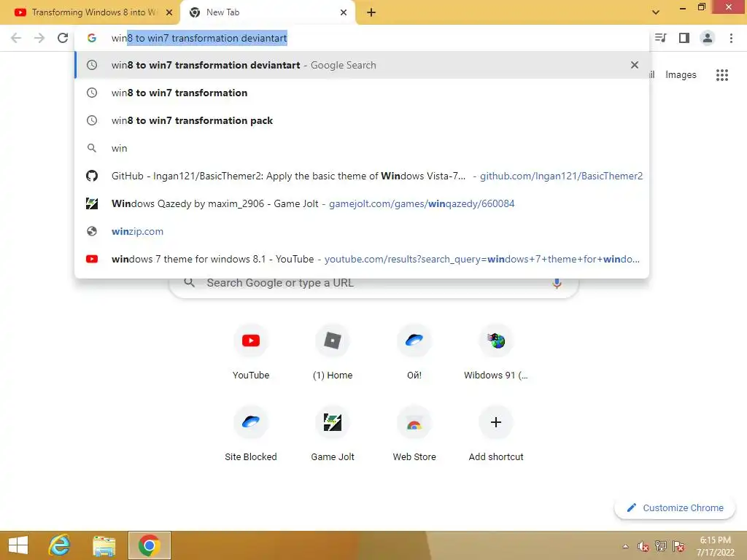Screen dimensions: 747x560
Task: Expand the tab search dropdown arrow
Action: click(656, 12)
